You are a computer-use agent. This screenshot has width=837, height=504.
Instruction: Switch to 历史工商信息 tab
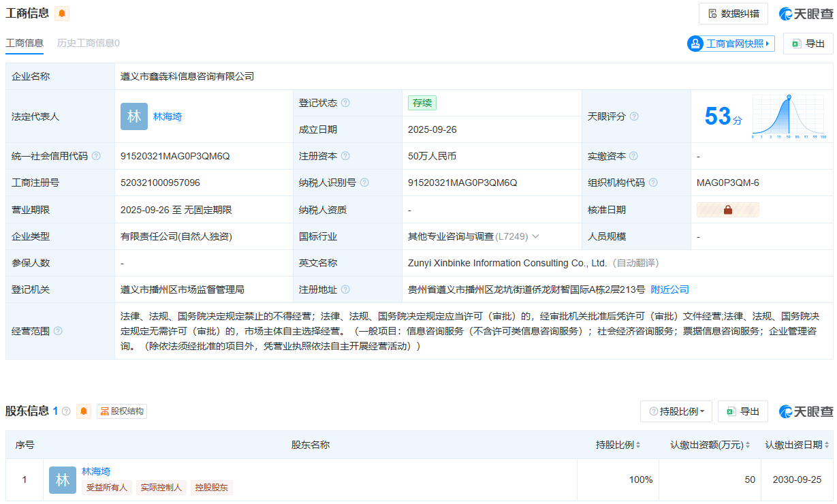pos(88,43)
